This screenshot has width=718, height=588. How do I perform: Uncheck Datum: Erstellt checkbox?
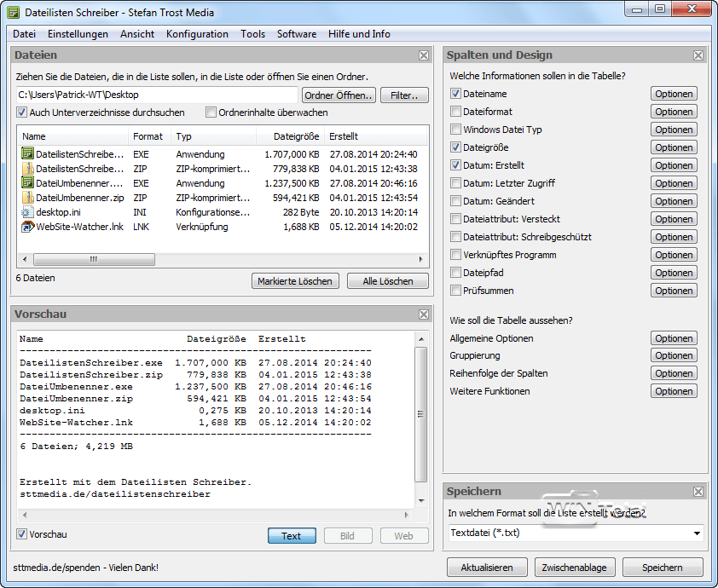(455, 164)
